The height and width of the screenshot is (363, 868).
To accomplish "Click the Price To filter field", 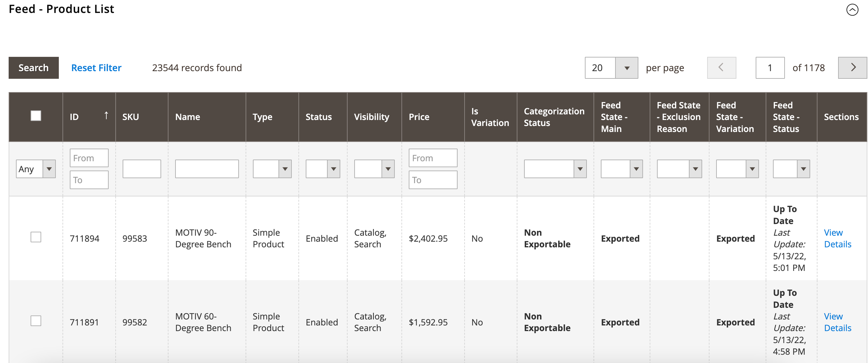I will click(433, 180).
